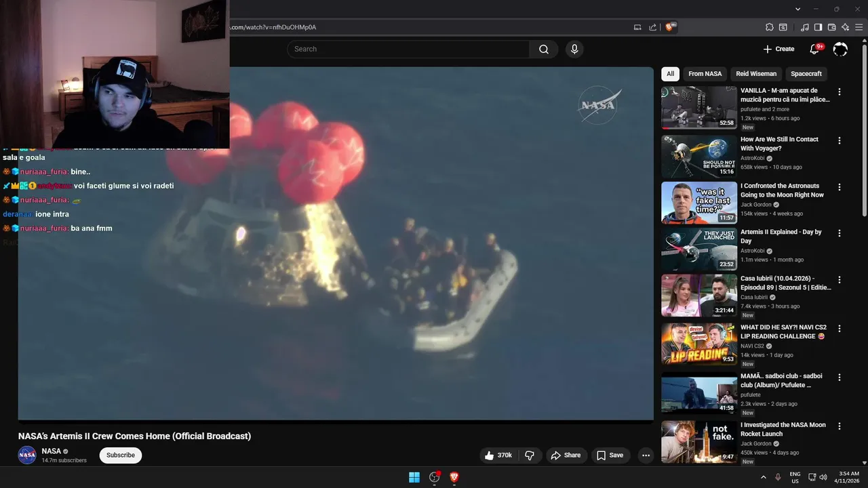Image resolution: width=868 pixels, height=488 pixels.
Task: Open Casa Iubirii episode thumbnail
Action: point(698,295)
